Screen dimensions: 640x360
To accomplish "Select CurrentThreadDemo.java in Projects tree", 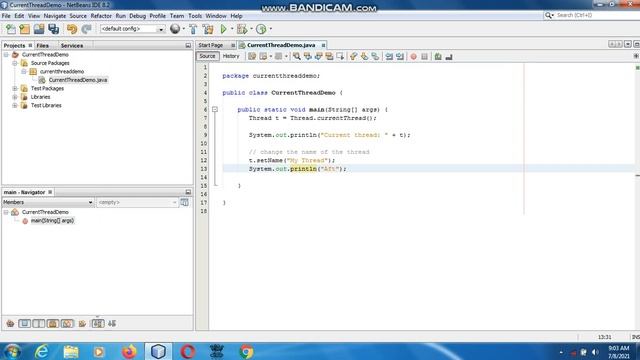I will click(78, 80).
